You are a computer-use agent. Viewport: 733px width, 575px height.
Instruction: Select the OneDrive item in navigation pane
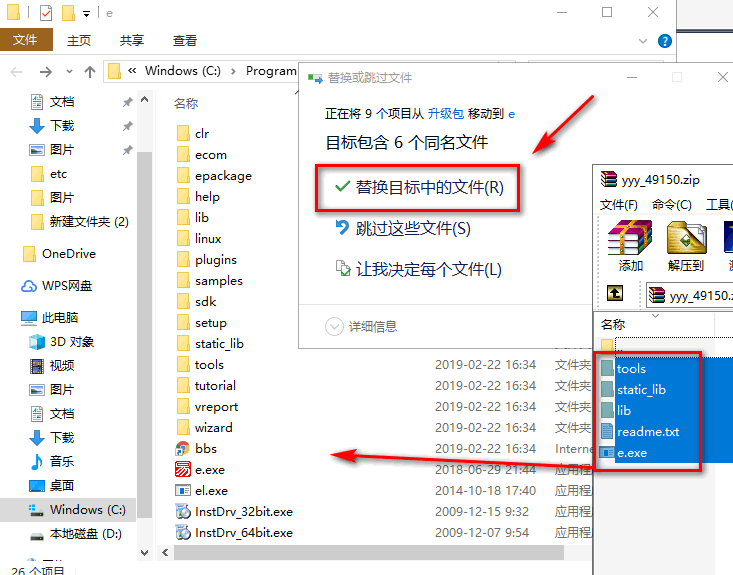point(68,254)
